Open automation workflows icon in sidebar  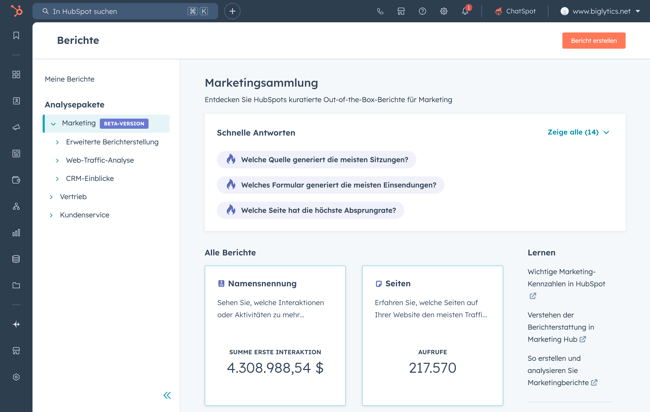[x=16, y=206]
